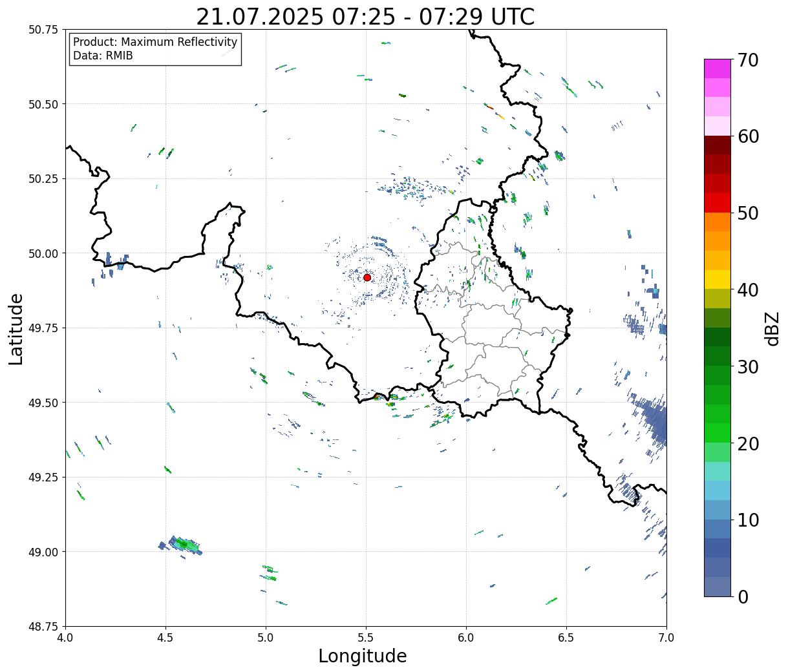Click the 6.5 longitude tick label
788x672 pixels.
pos(566,638)
